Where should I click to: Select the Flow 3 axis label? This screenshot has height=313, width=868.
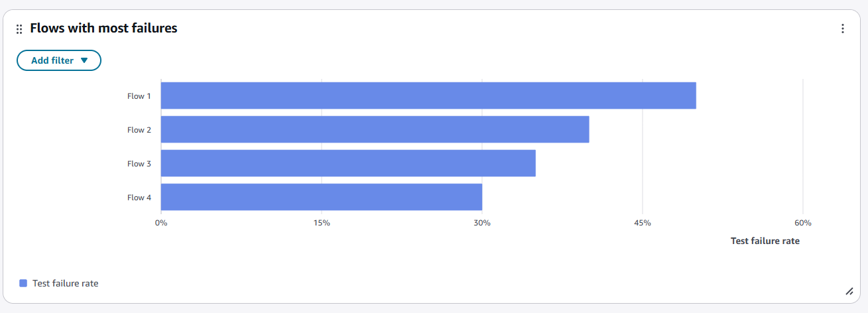[x=139, y=164]
